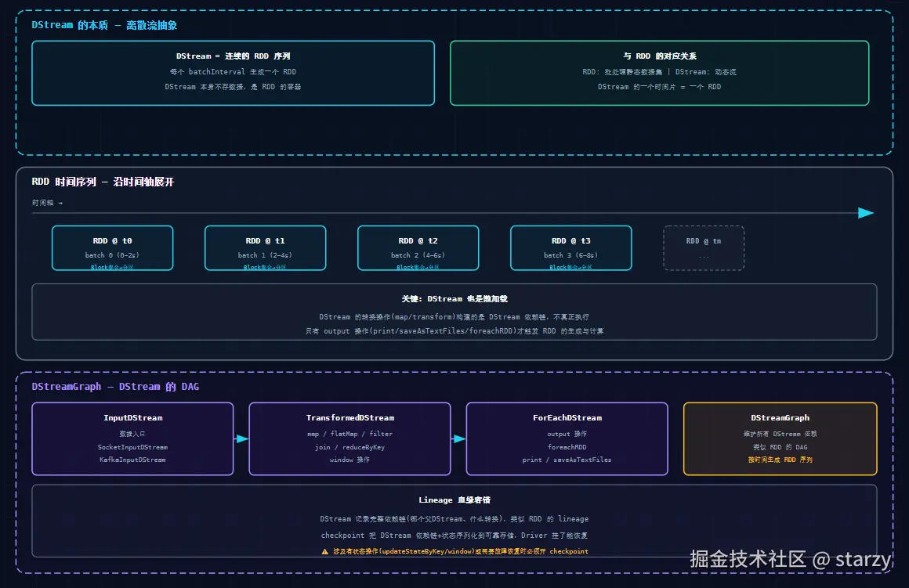Click the text "SocketInputDStream"
Image resolution: width=909 pixels, height=588 pixels.
[x=132, y=447]
